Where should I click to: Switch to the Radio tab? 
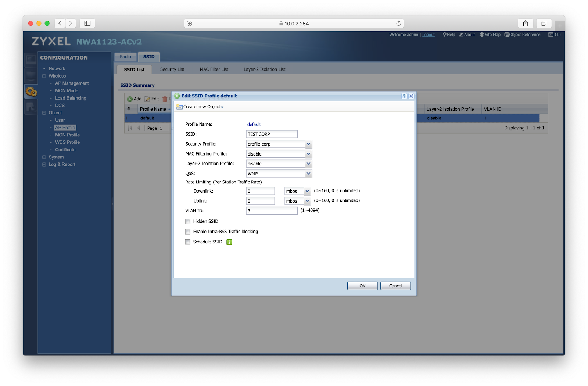click(125, 57)
